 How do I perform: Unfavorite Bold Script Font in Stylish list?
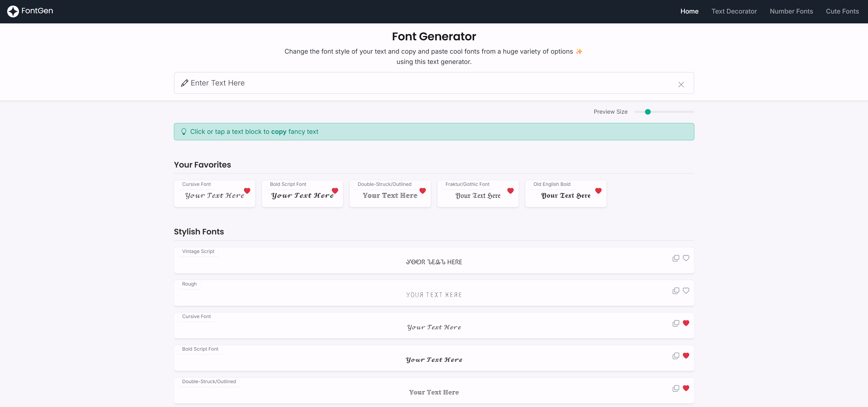pos(686,356)
